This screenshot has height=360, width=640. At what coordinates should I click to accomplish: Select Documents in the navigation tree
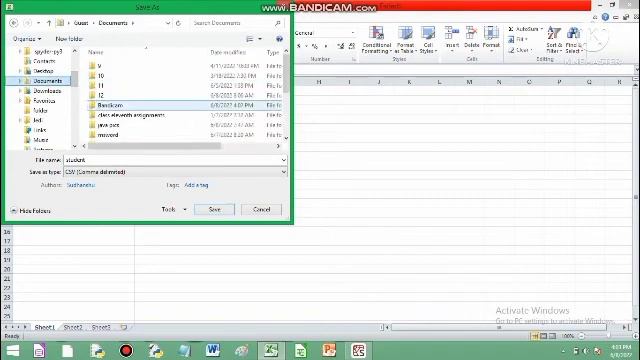click(x=48, y=81)
